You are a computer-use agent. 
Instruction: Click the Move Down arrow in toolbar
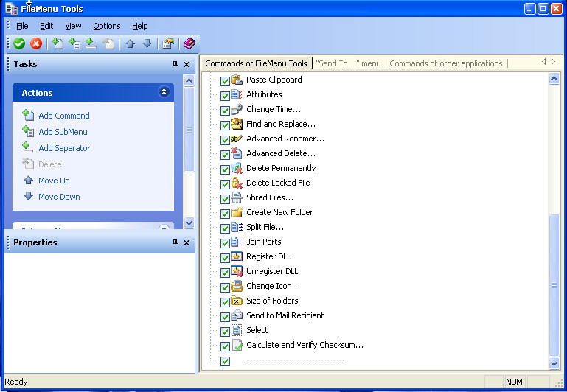[x=147, y=44]
